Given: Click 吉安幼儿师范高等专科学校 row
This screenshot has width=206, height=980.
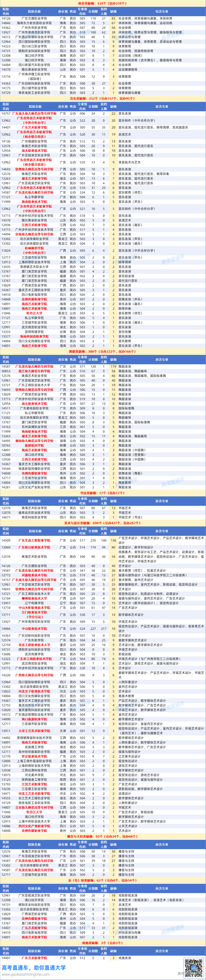Looking at the screenshot, I should coord(103,807).
